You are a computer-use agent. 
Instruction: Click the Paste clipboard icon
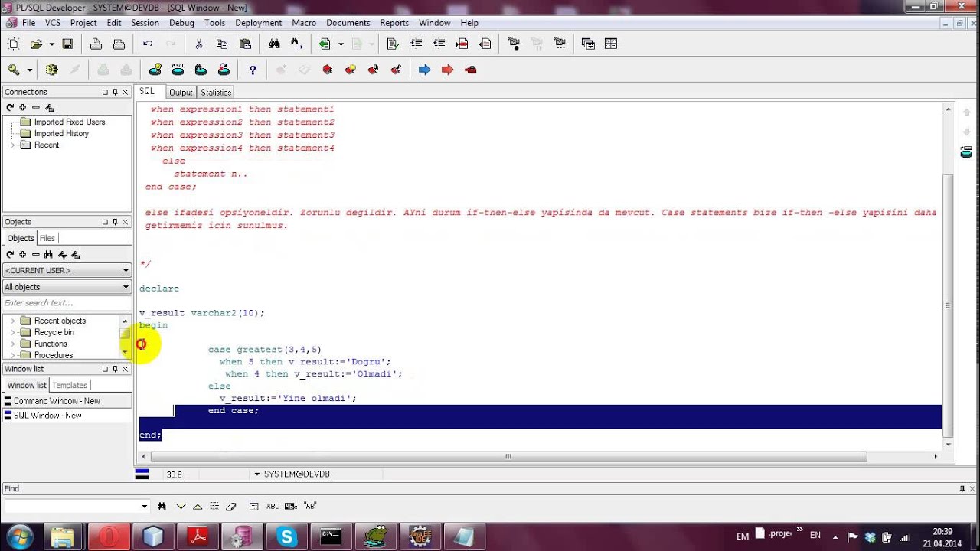click(x=245, y=44)
